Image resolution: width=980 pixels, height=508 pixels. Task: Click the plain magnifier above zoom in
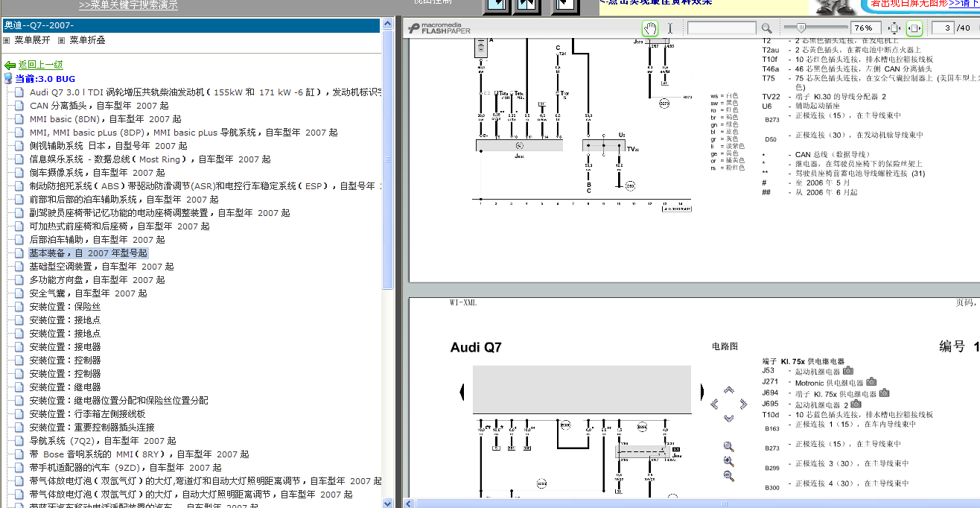728,447
